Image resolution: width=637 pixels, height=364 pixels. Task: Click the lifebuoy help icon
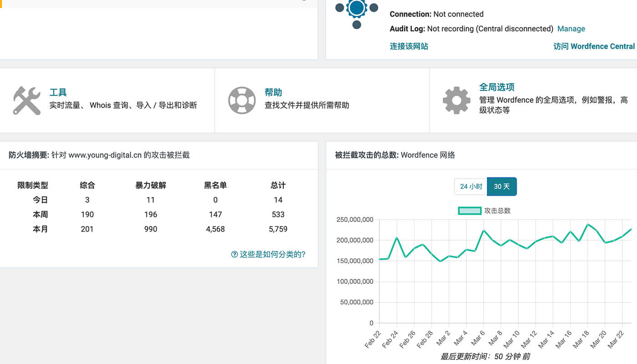242,101
